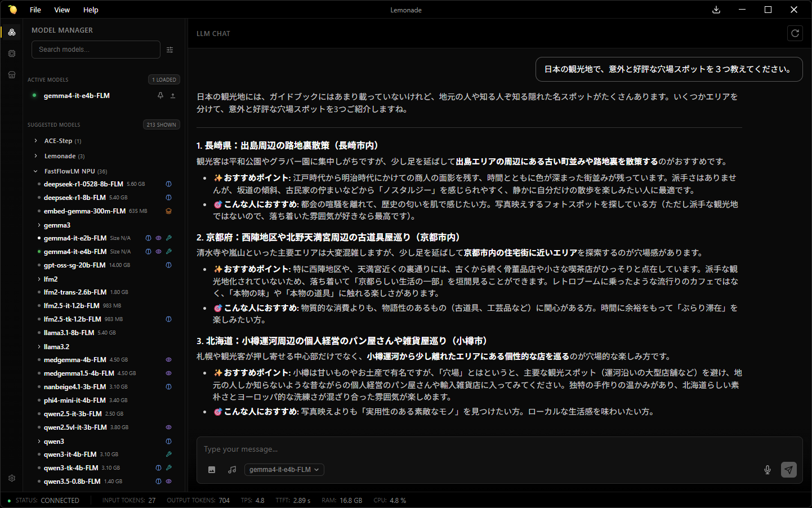Collapse the FastFlowLM NPU group
Image resolution: width=812 pixels, height=508 pixels.
(35, 171)
